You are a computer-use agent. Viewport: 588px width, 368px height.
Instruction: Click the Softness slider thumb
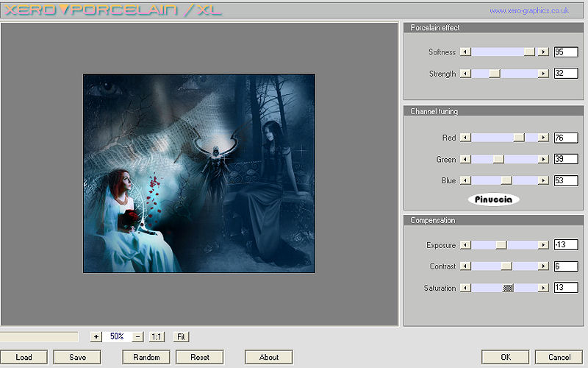(x=529, y=52)
